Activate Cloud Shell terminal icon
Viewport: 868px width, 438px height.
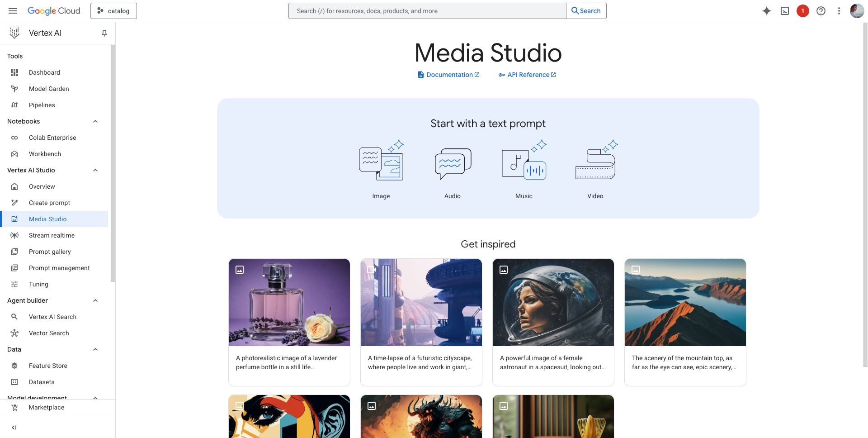[x=785, y=11]
